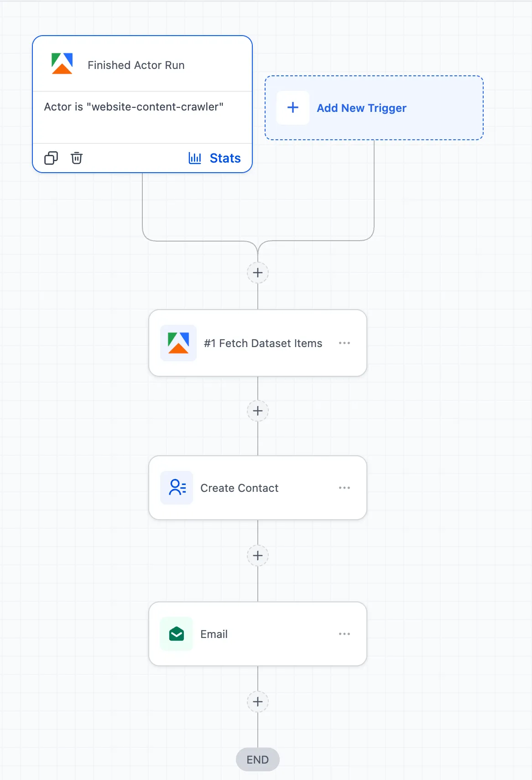Click the Apify logo in trigger card

62,64
